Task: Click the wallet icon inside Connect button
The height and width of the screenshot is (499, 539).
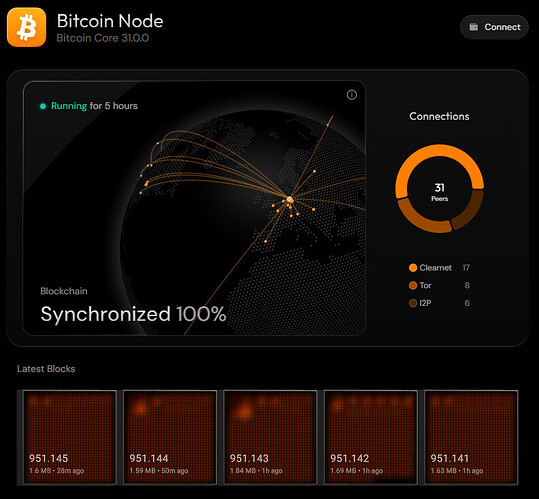Action: [x=473, y=27]
